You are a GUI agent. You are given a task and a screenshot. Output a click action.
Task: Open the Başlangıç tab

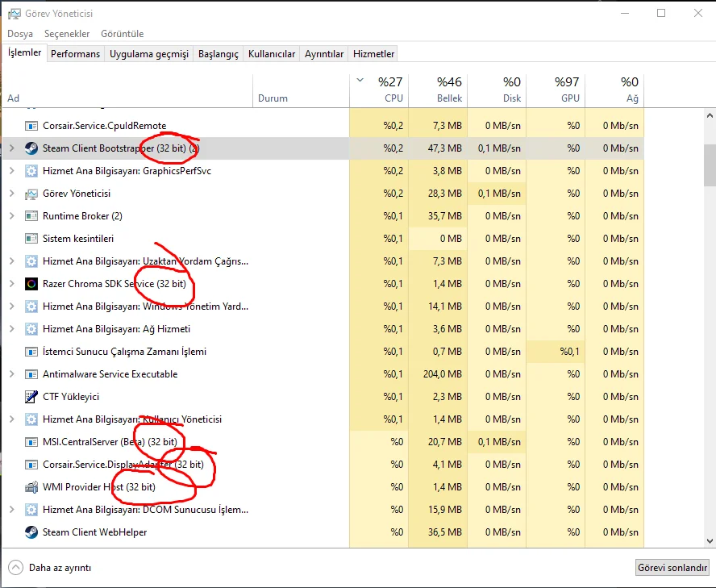tap(219, 54)
